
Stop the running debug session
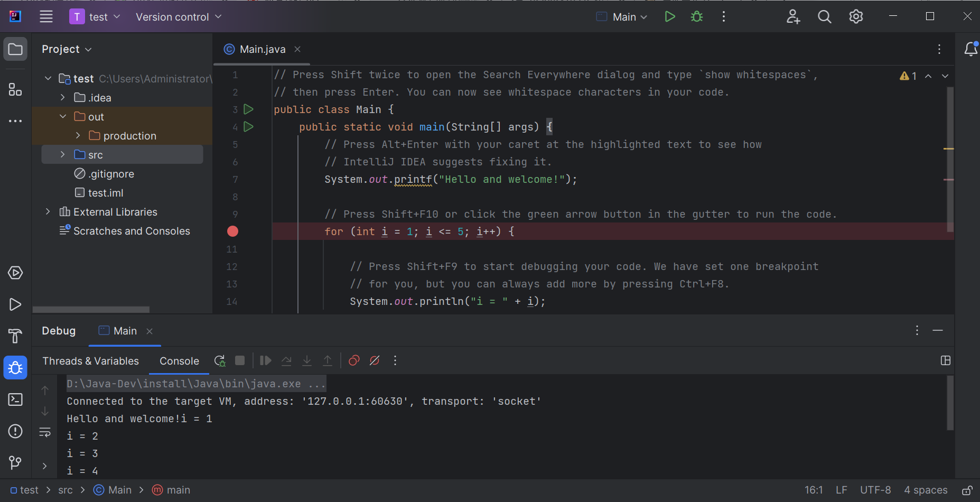click(240, 360)
